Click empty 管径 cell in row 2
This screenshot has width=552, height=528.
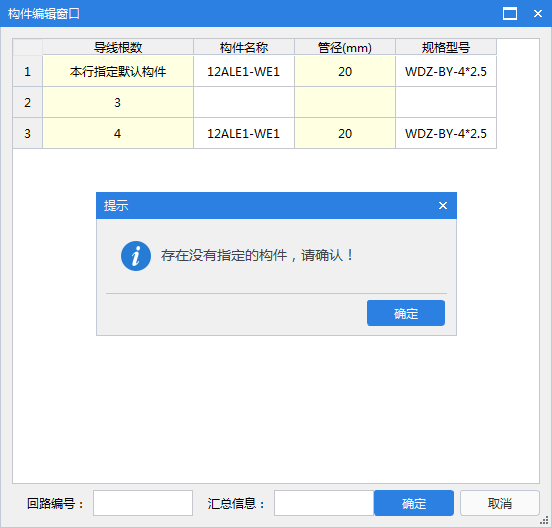point(345,102)
